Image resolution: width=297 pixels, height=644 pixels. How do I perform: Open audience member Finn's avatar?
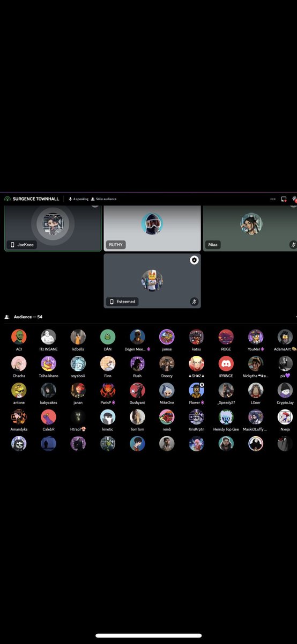pyautogui.click(x=108, y=364)
